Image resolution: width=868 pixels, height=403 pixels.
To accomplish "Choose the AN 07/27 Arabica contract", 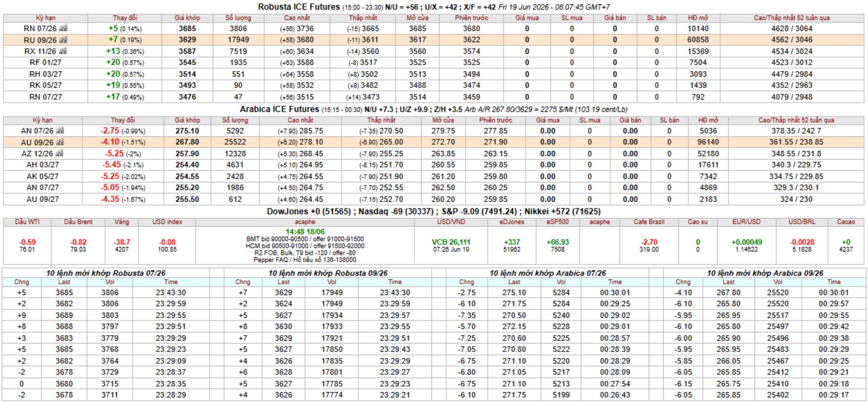I will 43,188.
